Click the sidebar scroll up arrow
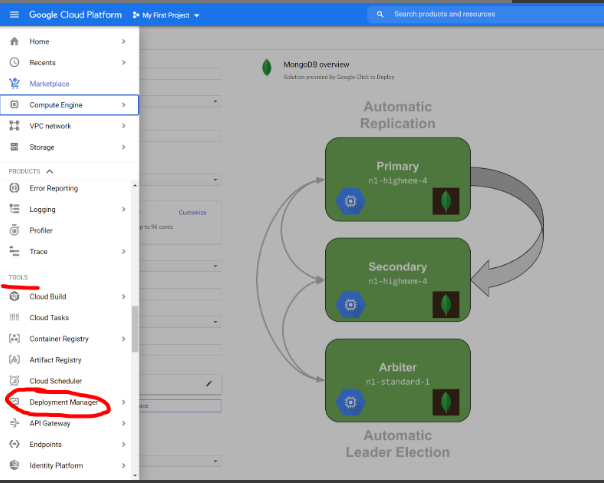Image resolution: width=604 pixels, height=483 pixels. tap(135, 185)
